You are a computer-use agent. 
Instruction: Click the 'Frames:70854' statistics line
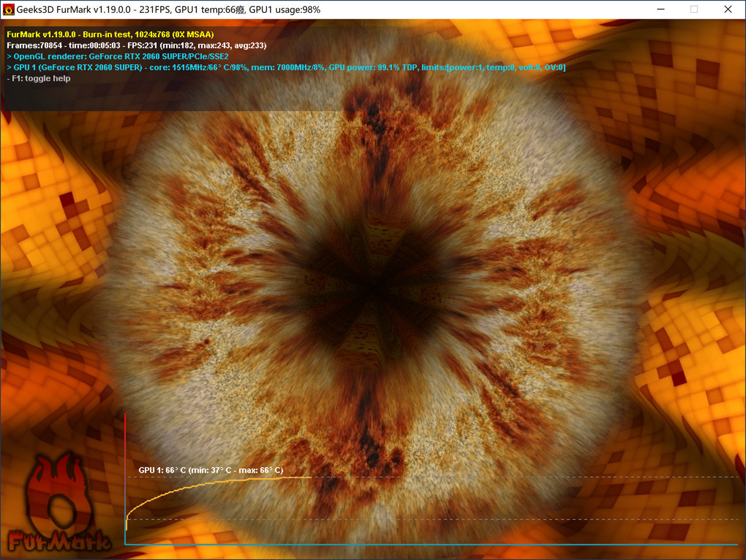tap(136, 45)
